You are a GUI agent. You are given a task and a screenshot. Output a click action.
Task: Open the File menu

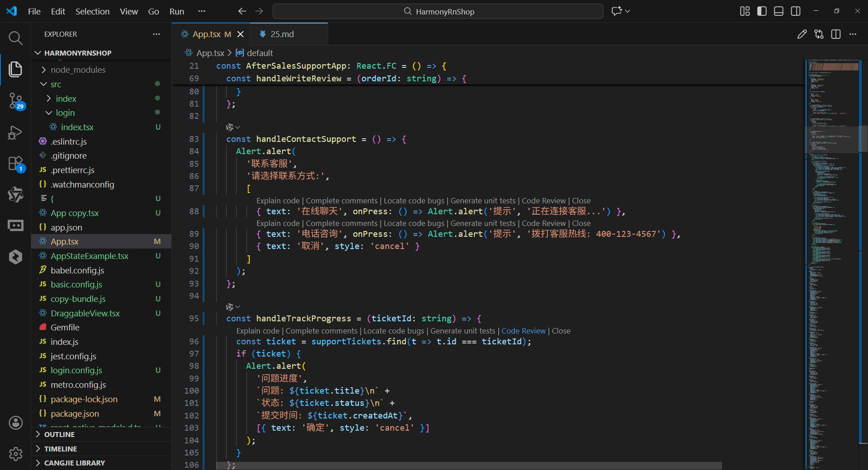click(34, 11)
